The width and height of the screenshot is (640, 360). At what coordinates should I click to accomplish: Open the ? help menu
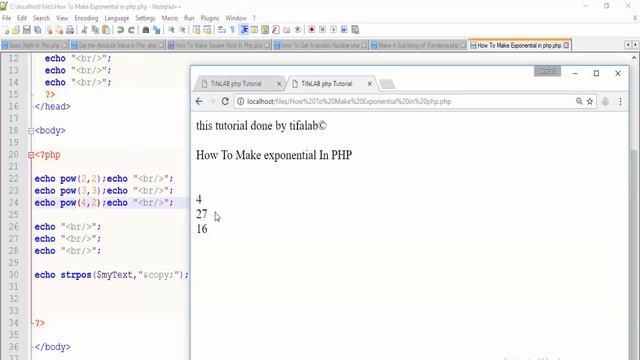pos(254,18)
